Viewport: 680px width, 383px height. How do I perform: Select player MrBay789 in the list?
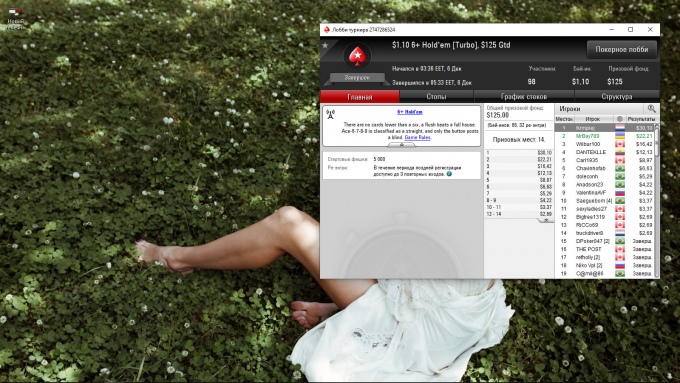click(x=604, y=136)
